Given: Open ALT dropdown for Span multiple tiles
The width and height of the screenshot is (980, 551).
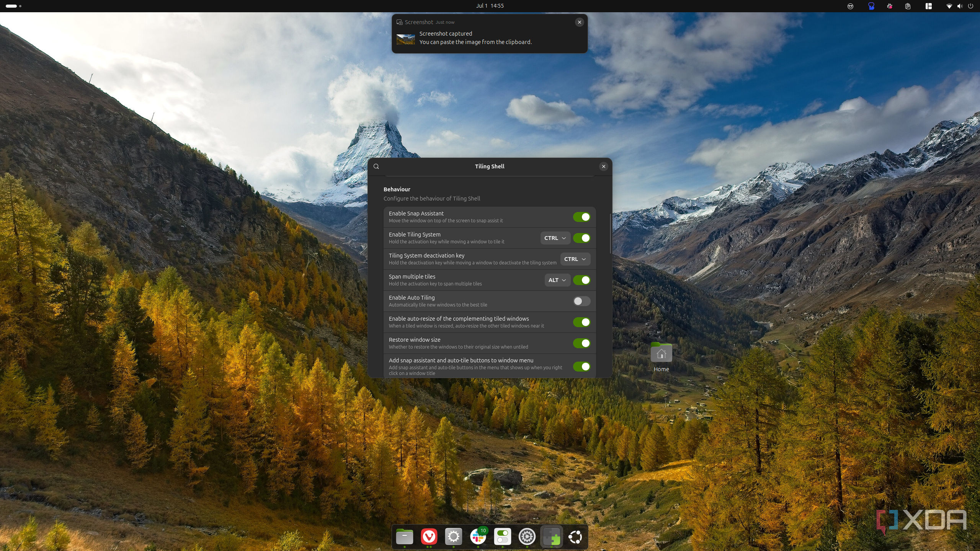Looking at the screenshot, I should pyautogui.click(x=557, y=280).
